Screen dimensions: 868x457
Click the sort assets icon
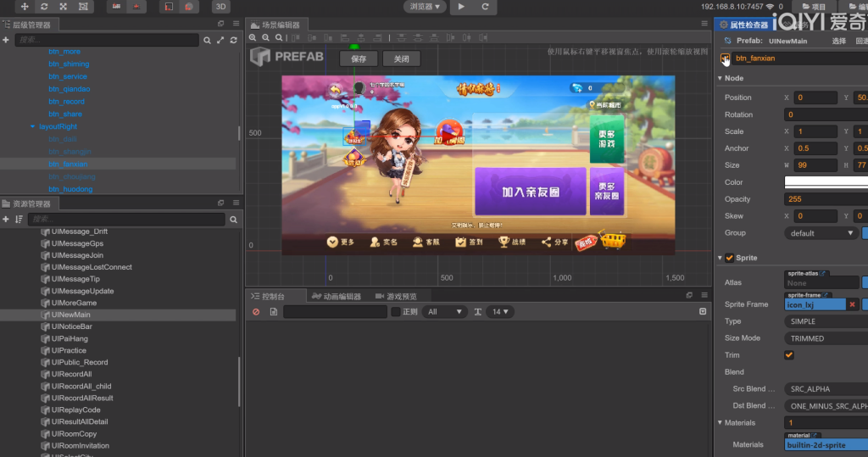[x=19, y=220]
